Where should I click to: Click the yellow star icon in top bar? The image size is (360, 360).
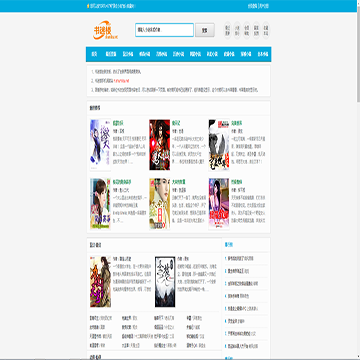(88, 6)
